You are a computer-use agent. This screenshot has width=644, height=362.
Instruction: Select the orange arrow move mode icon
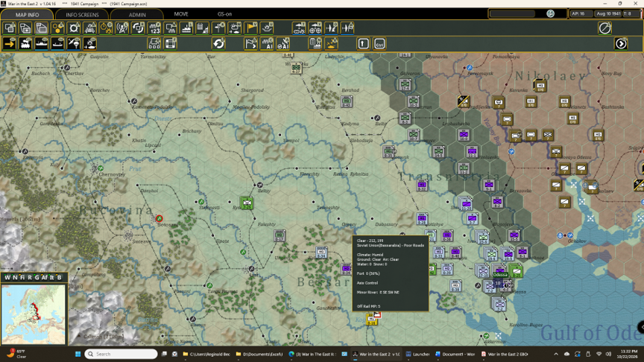coord(10,43)
